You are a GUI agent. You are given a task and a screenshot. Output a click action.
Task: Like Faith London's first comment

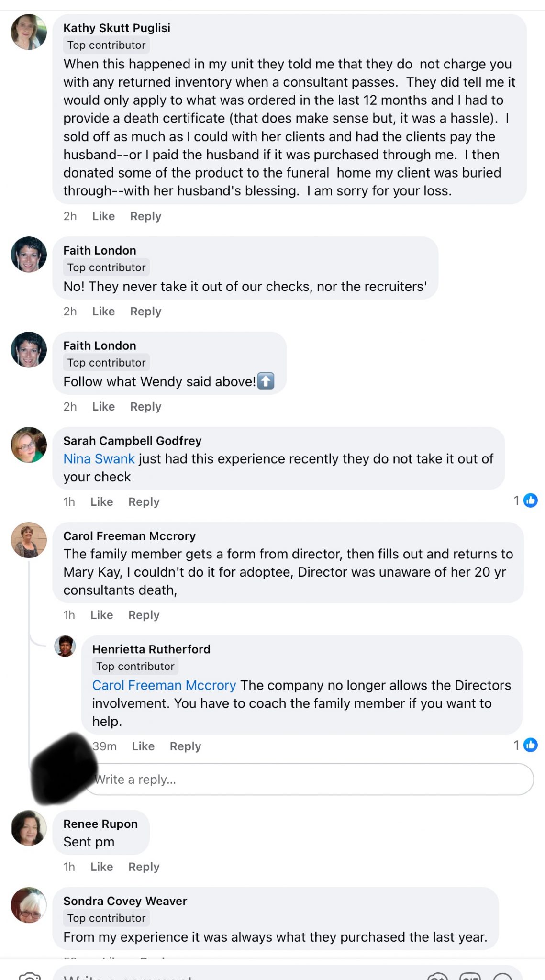[103, 311]
